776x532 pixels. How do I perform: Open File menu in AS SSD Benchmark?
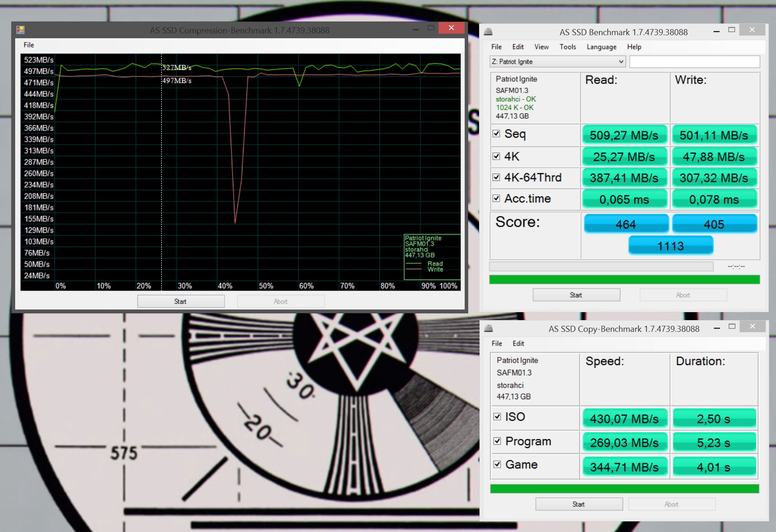point(497,47)
